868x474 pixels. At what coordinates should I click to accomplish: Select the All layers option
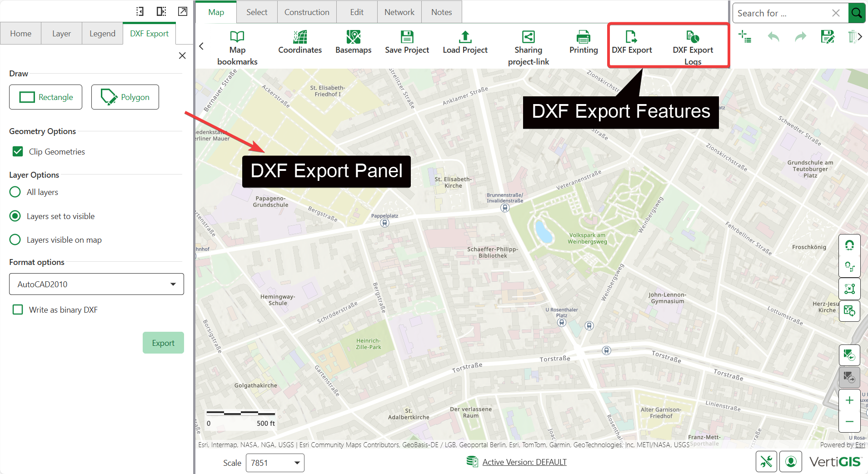click(x=15, y=192)
